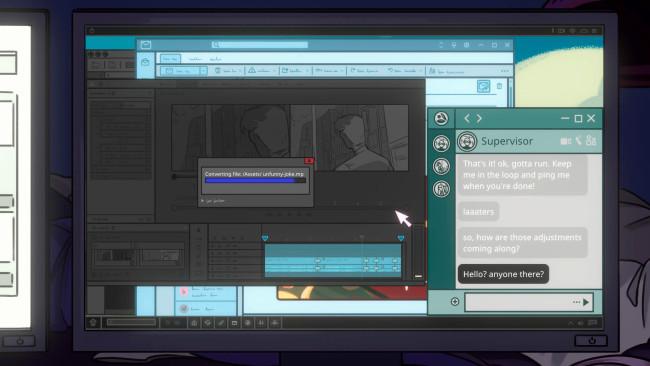Image resolution: width=650 pixels, height=366 pixels.
Task: Click the reply-all button in mail toolbar
Action: click(329, 71)
